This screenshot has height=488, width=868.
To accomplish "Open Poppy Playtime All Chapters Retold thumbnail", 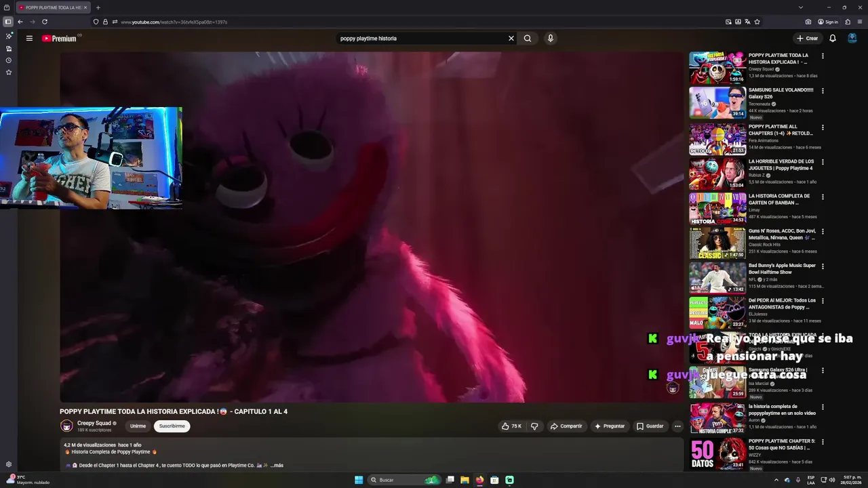I will tap(717, 139).
